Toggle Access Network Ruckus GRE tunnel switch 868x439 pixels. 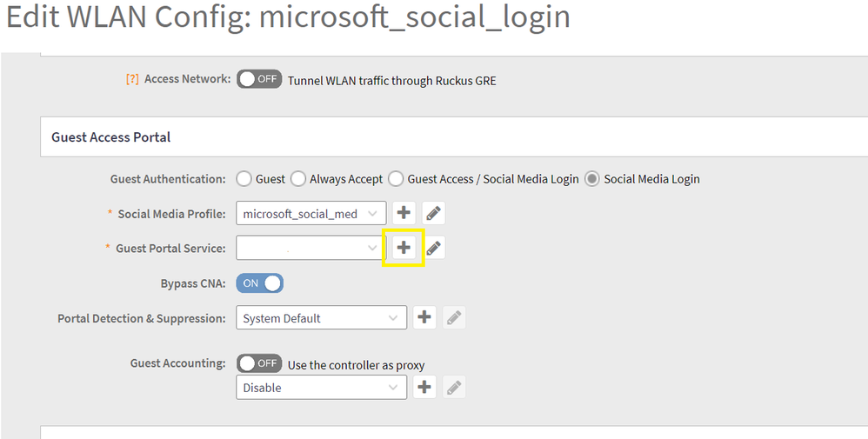[x=259, y=79]
